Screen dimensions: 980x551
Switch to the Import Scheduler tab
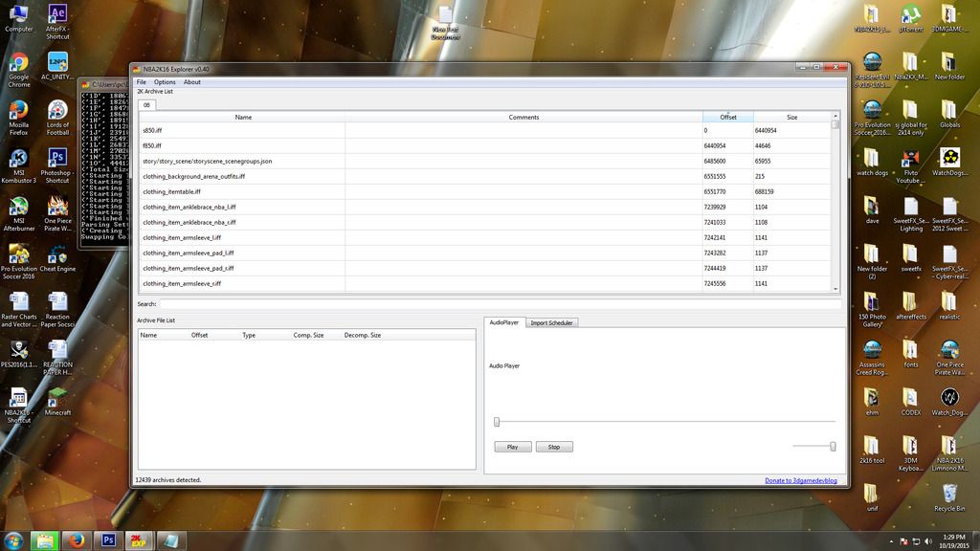[x=551, y=323]
